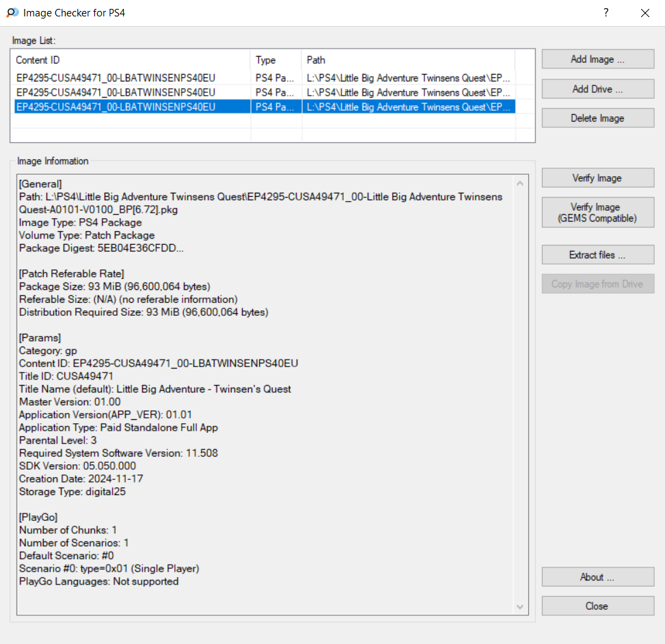Image resolution: width=665 pixels, height=644 pixels.
Task: Click the Scenario #0 Single Player line
Action: pos(109,569)
